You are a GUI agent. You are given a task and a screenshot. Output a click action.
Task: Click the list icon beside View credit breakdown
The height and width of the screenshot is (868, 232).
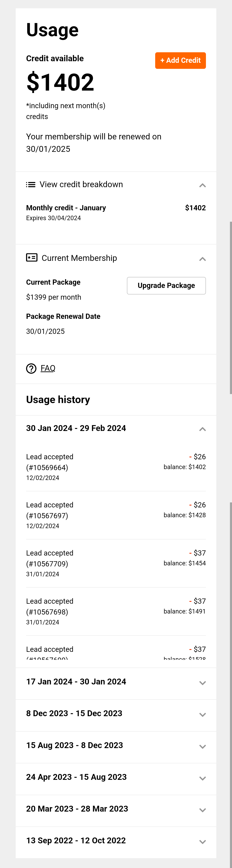pos(31,185)
